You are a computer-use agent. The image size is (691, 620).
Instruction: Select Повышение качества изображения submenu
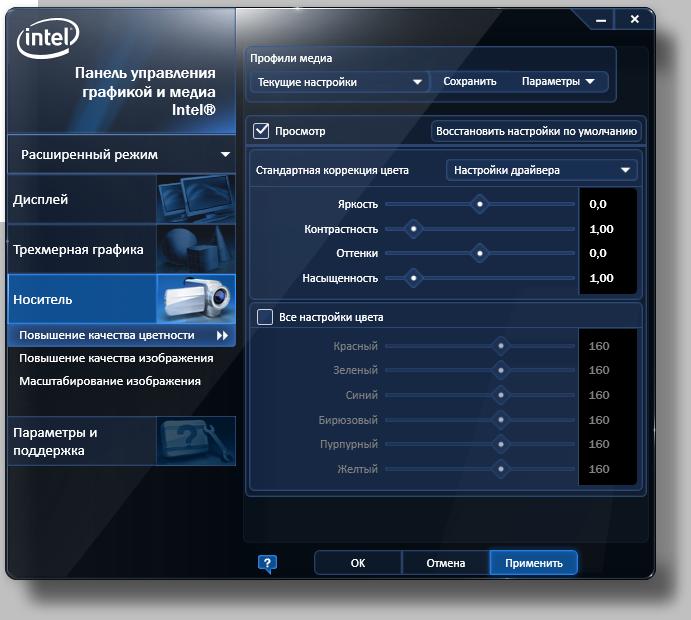pyautogui.click(x=116, y=358)
